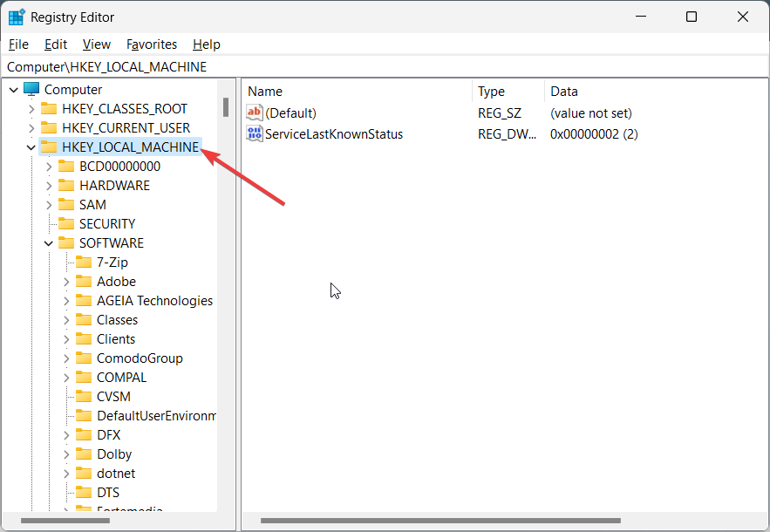Click the HKEY_CLASSES_ROOT folder icon
This screenshot has height=532, width=770.
click(49, 109)
